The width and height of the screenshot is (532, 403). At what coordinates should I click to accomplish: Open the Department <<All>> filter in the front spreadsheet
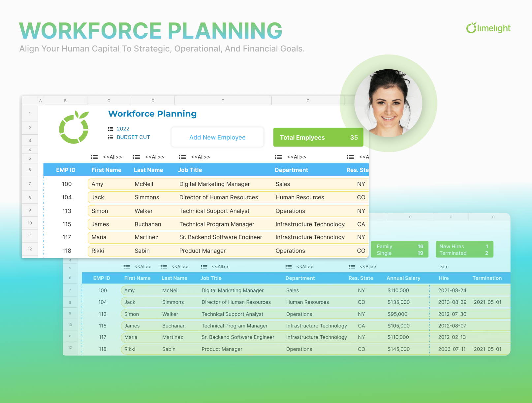point(297,157)
